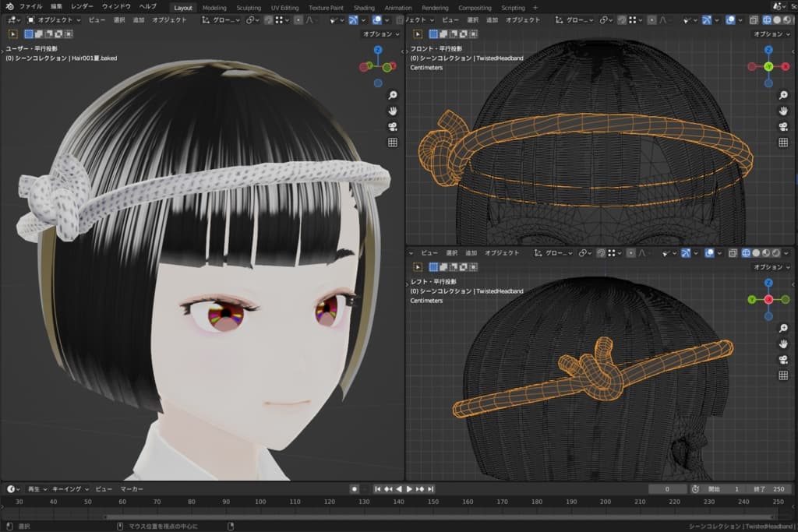
Task: Click the zoom magnifier icon in the front view
Action: point(782,95)
